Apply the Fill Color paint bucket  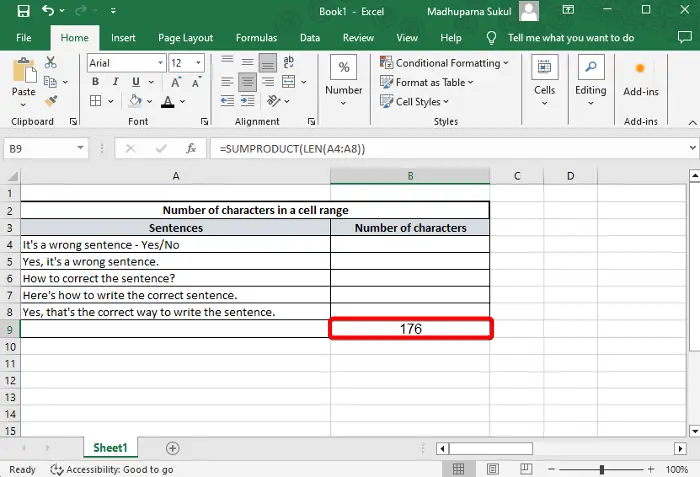click(x=135, y=101)
